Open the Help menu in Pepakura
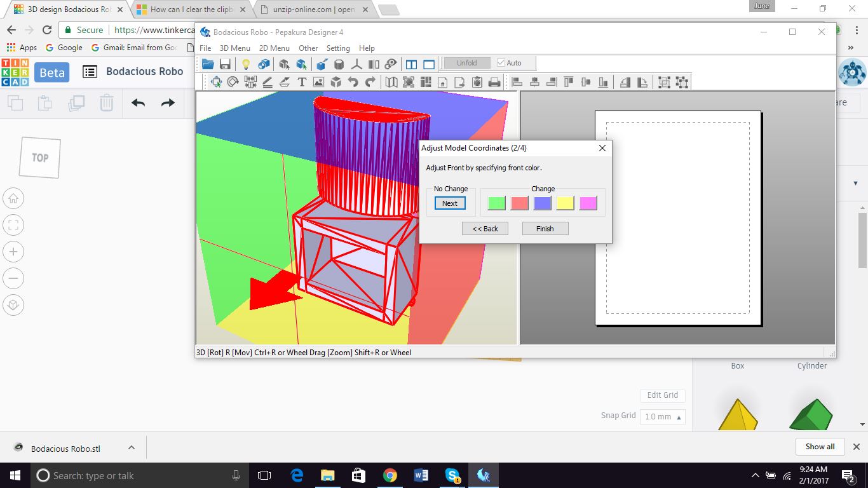The image size is (868, 488). [367, 48]
